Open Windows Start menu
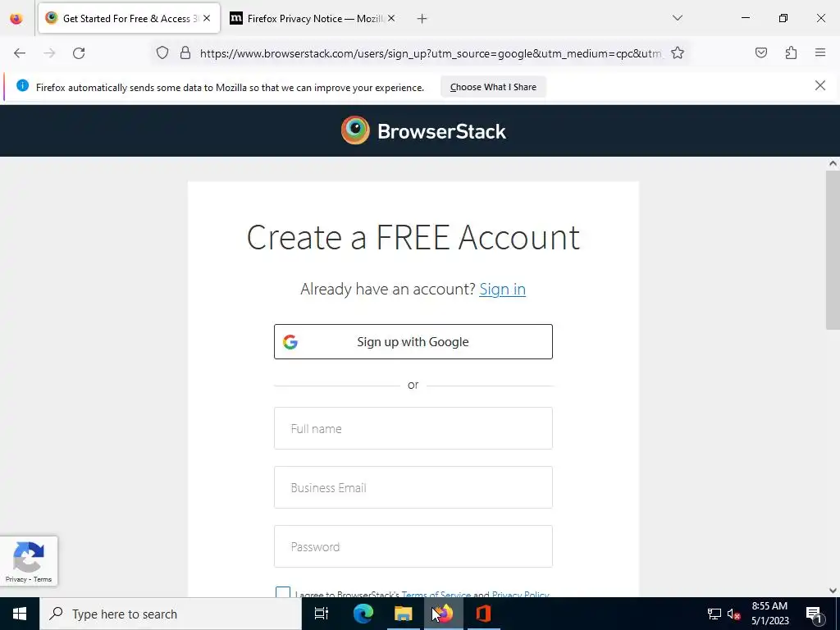Image resolution: width=840 pixels, height=630 pixels. 20,614
